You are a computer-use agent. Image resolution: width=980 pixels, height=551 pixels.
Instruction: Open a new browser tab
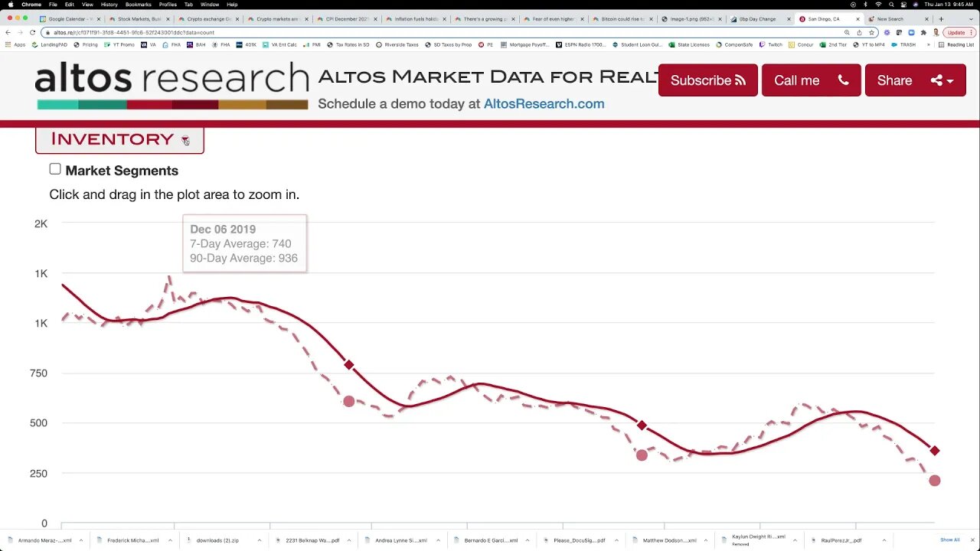point(941,18)
